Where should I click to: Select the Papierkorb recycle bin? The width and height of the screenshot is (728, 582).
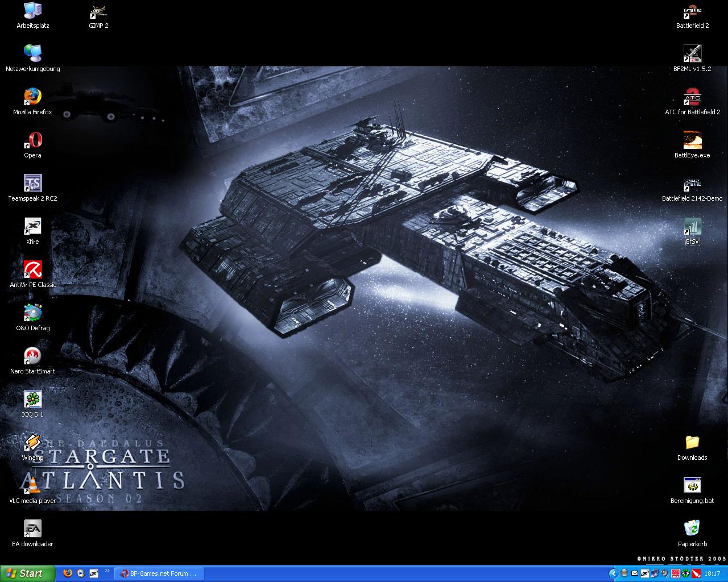[692, 534]
